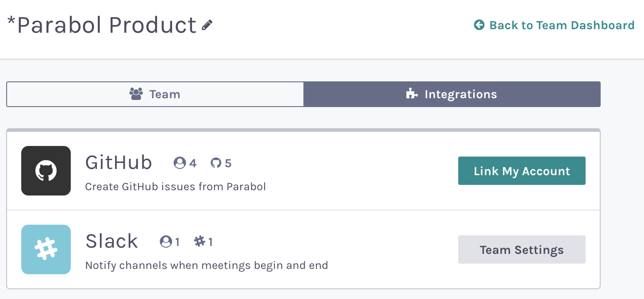644x299 pixels.
Task: Click the GitHub octocat logo tile
Action: pos(46,171)
